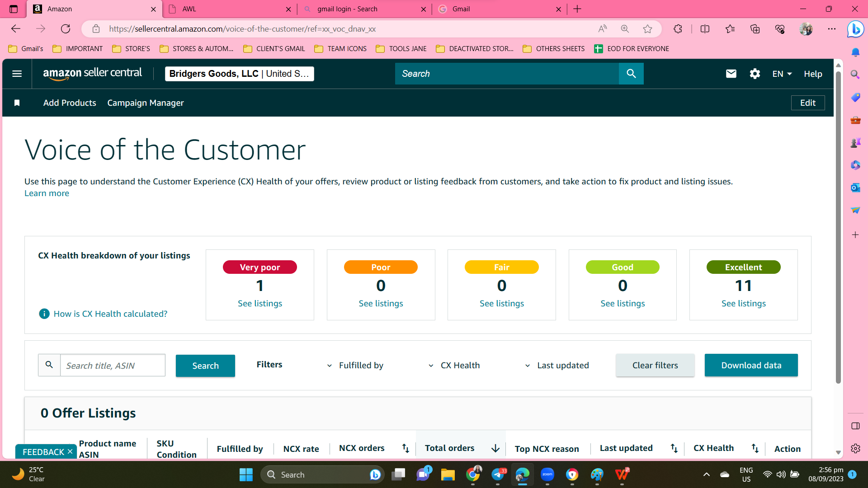868x488 pixels.
Task: Open the messages envelope icon
Action: pyautogui.click(x=731, y=74)
